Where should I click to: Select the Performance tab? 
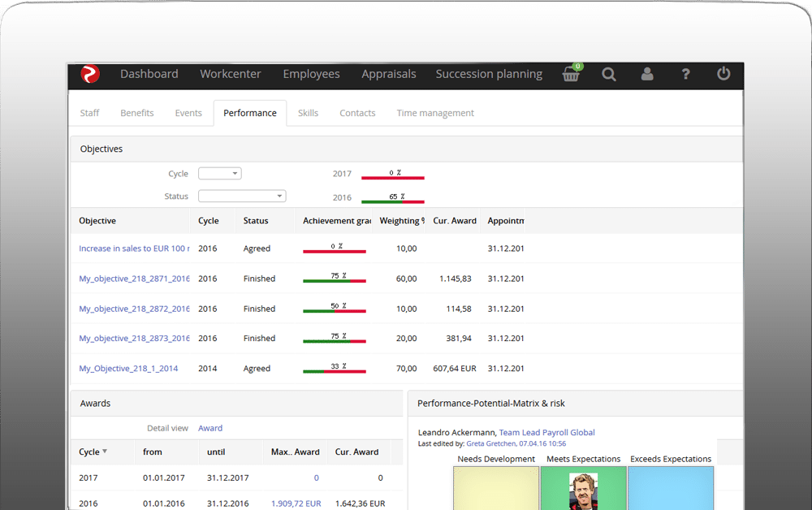[x=250, y=113]
